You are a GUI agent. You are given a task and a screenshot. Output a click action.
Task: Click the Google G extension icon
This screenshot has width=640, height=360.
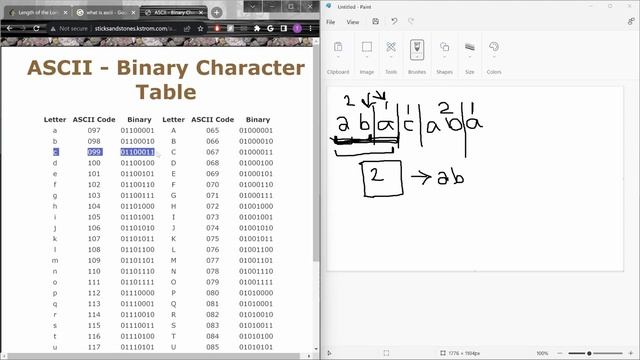[270, 29]
